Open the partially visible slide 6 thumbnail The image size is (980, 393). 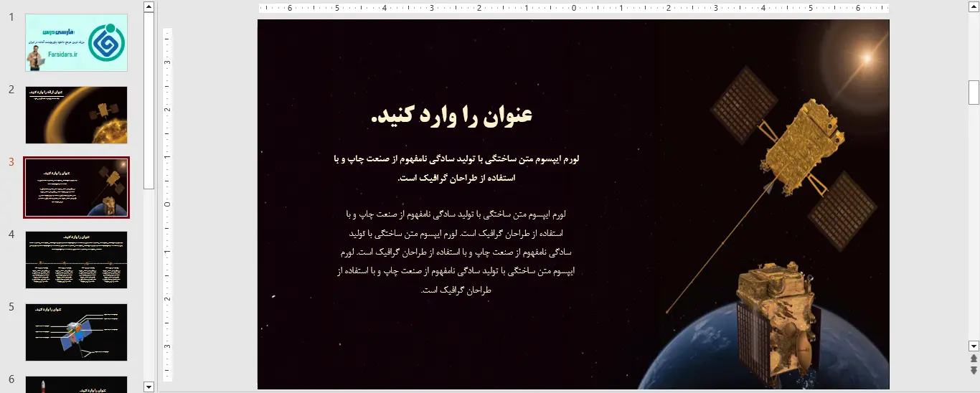(76, 384)
